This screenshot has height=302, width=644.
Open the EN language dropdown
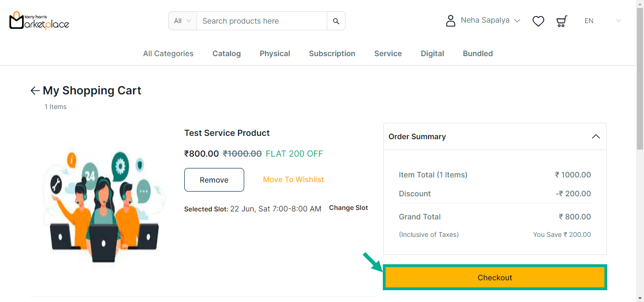click(602, 21)
